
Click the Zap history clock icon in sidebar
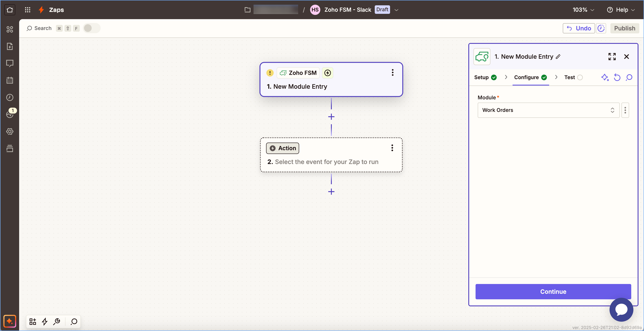(x=10, y=97)
